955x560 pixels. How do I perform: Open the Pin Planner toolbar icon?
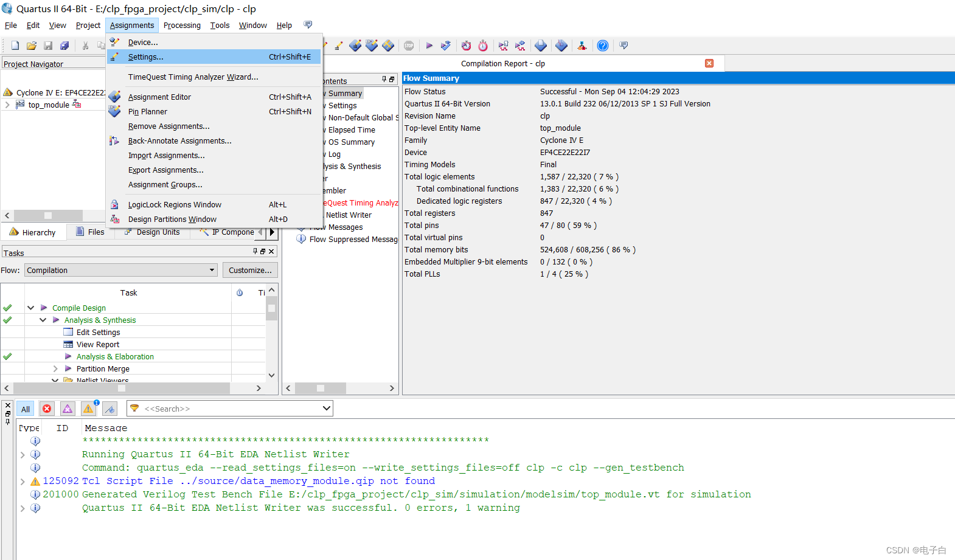point(372,46)
